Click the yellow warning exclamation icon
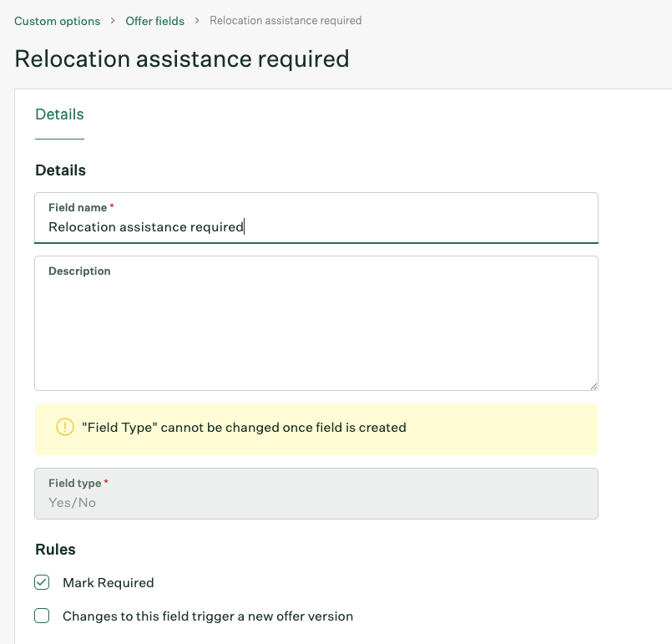The image size is (672, 644). point(65,427)
